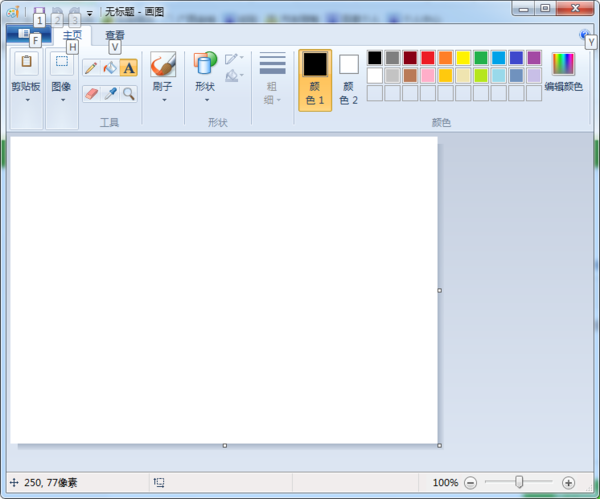600x499 pixels.
Task: Click the Brushes icon
Action: [x=163, y=64]
